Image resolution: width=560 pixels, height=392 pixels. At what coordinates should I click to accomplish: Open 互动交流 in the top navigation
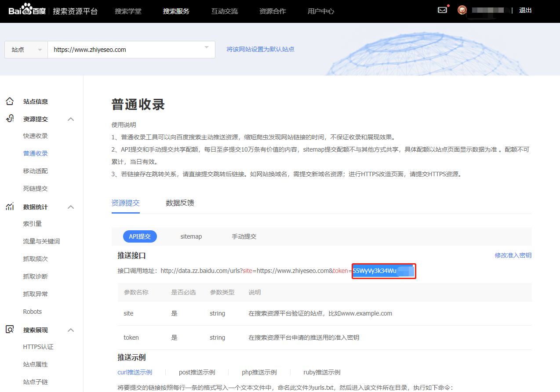point(225,11)
